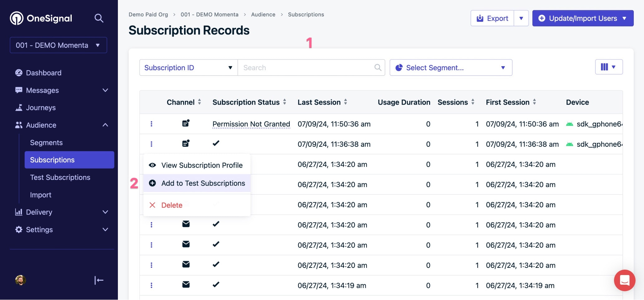644x300 pixels.
Task: Collapse the sidebar with the arrow icon
Action: coord(99,280)
